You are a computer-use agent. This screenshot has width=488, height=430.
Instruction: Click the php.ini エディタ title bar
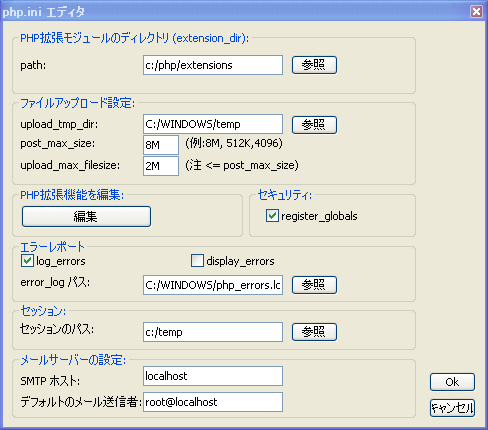233,12
